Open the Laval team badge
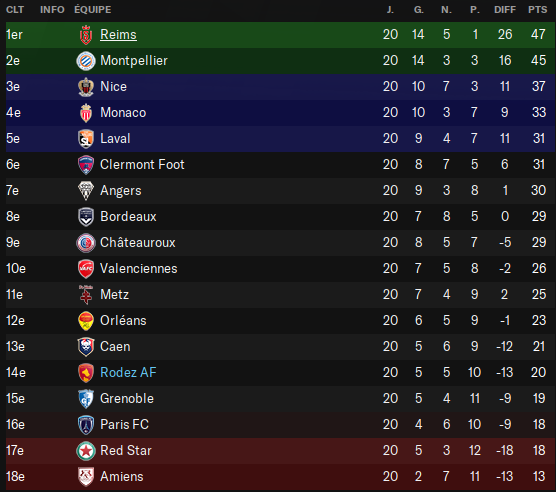The width and height of the screenshot is (556, 492). (x=86, y=139)
